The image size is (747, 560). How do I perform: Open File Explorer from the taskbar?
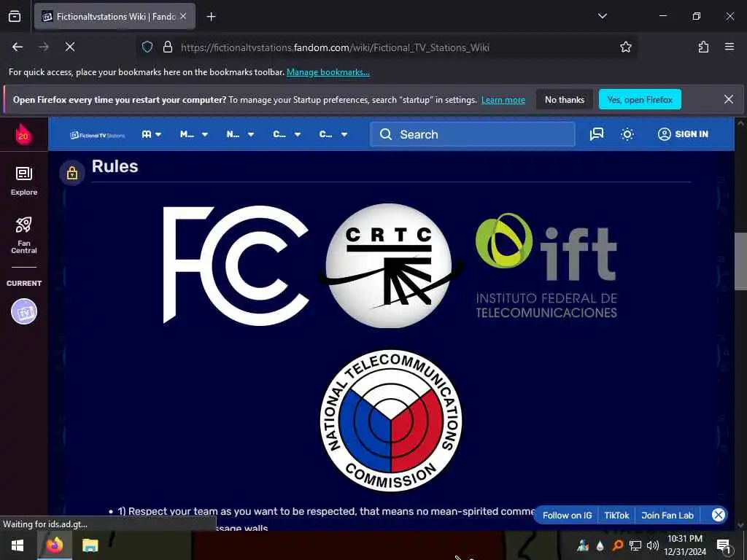90,545
